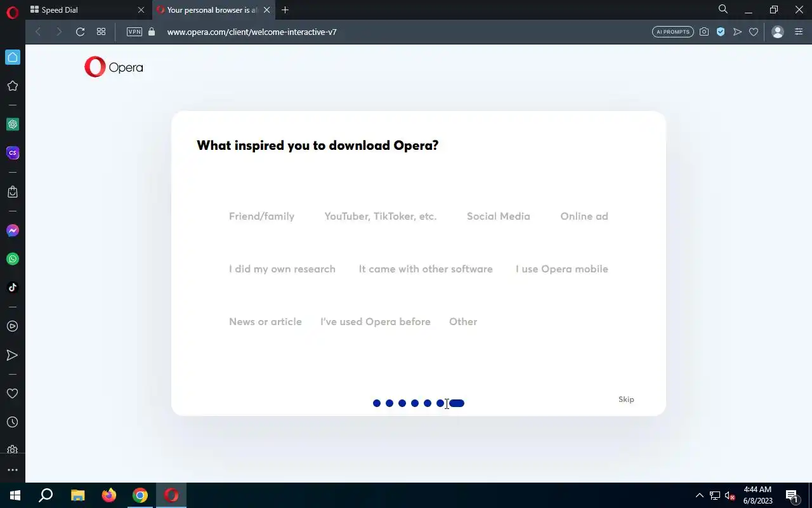
Task: Reload the current page
Action: point(80,32)
